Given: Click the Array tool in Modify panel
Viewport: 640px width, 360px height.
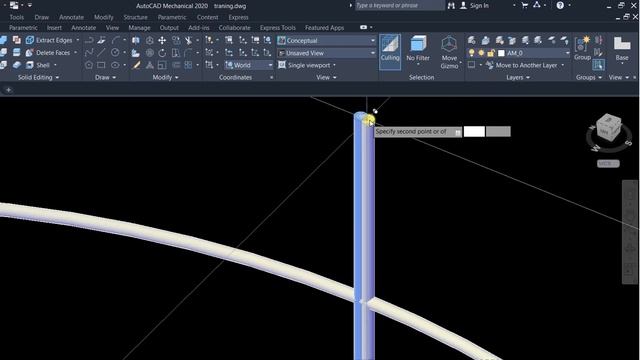Looking at the screenshot, I should point(188,65).
